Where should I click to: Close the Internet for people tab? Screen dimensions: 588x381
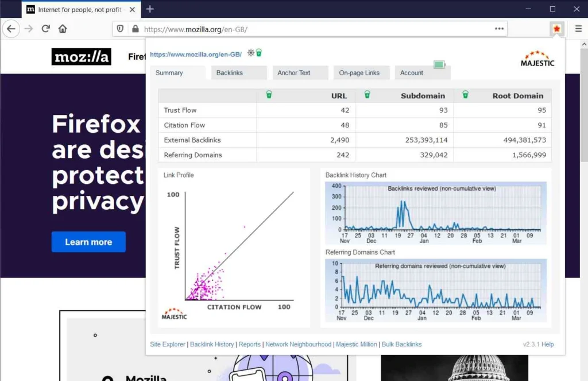point(132,9)
